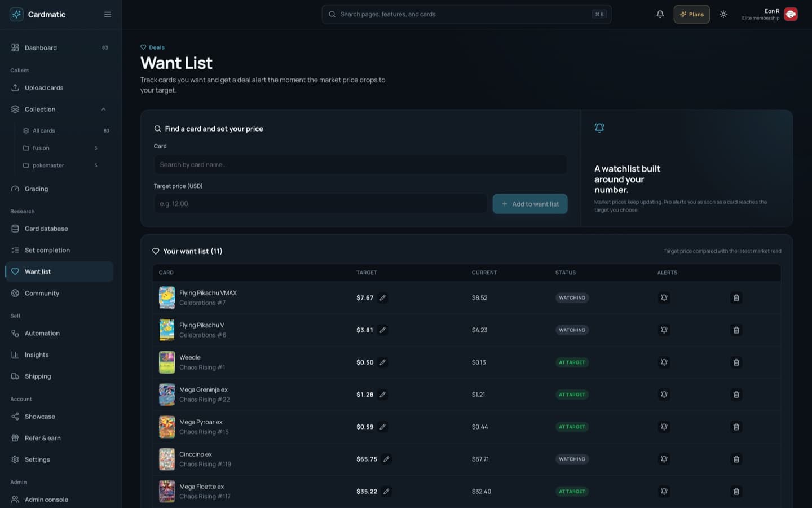Go to Community page
Screen dimensions: 812x508
point(59,294)
